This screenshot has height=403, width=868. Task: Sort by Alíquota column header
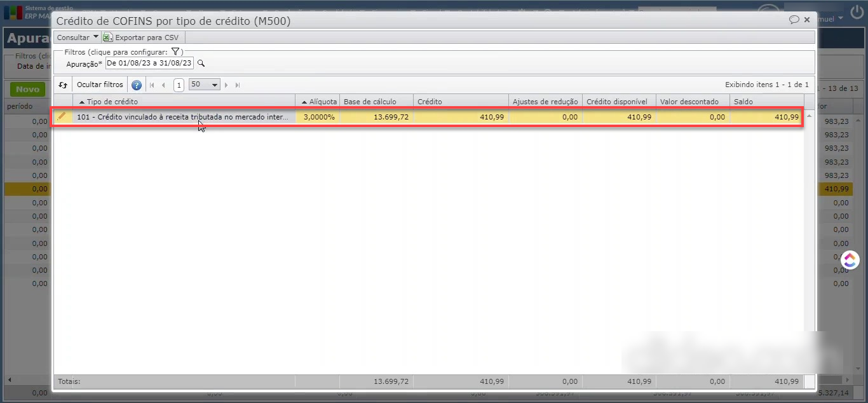tap(318, 102)
